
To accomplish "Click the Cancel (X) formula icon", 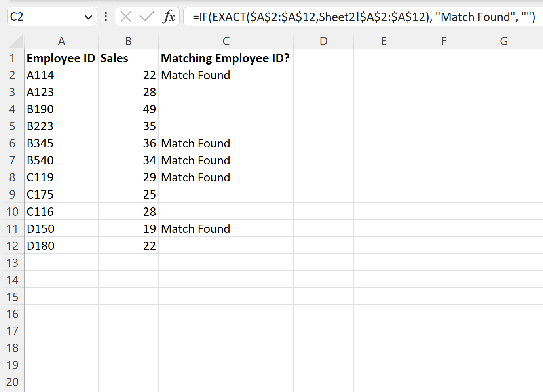I will [x=126, y=17].
